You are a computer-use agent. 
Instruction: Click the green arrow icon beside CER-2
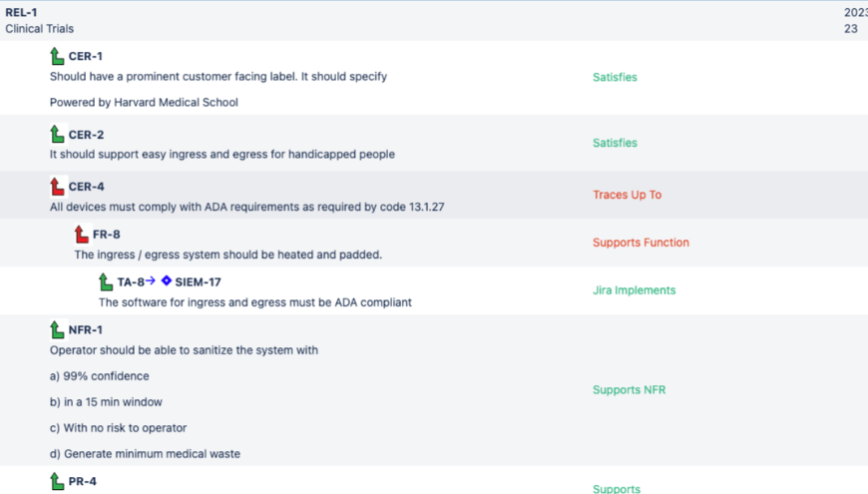(x=57, y=134)
